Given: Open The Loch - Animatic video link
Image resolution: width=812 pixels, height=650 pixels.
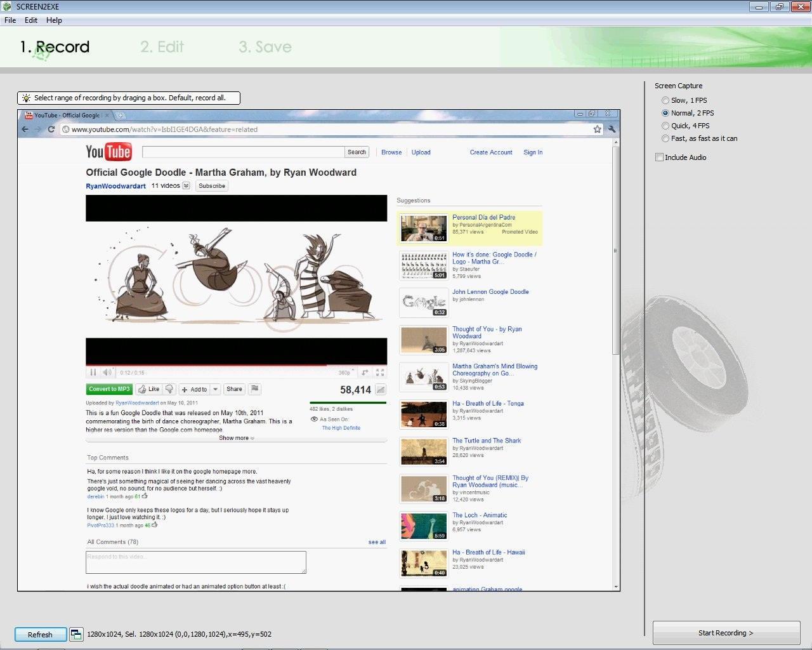Looking at the screenshot, I should [x=480, y=515].
